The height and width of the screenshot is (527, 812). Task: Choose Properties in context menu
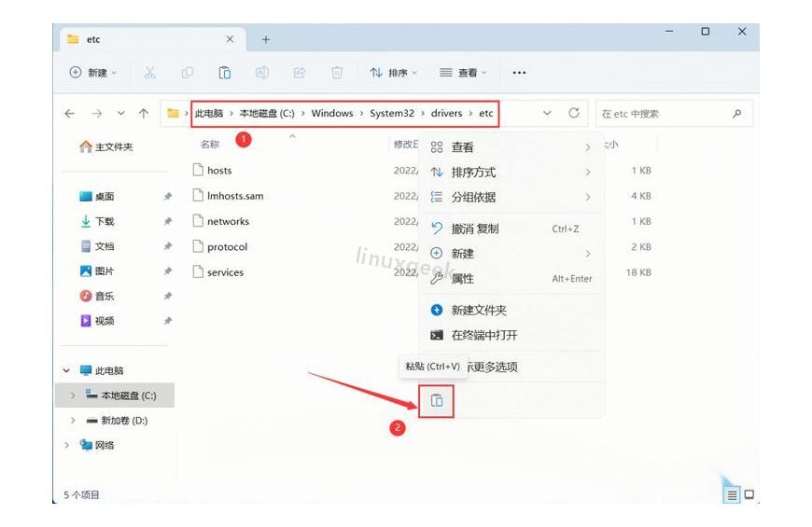511,279
